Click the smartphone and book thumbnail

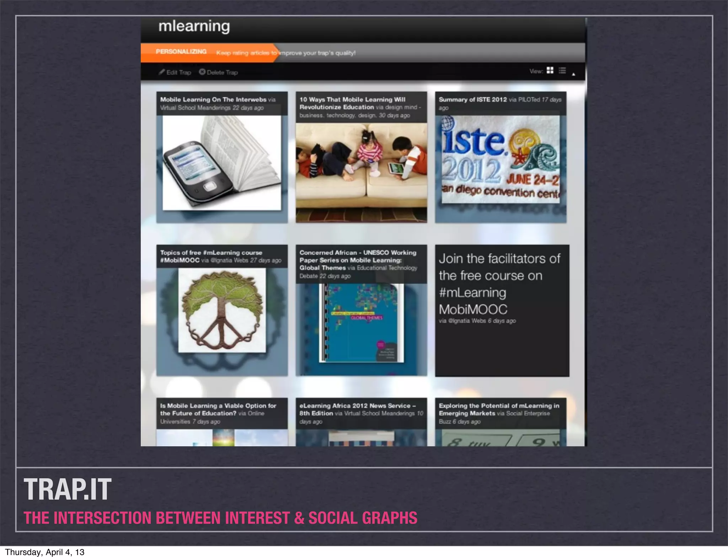click(221, 163)
